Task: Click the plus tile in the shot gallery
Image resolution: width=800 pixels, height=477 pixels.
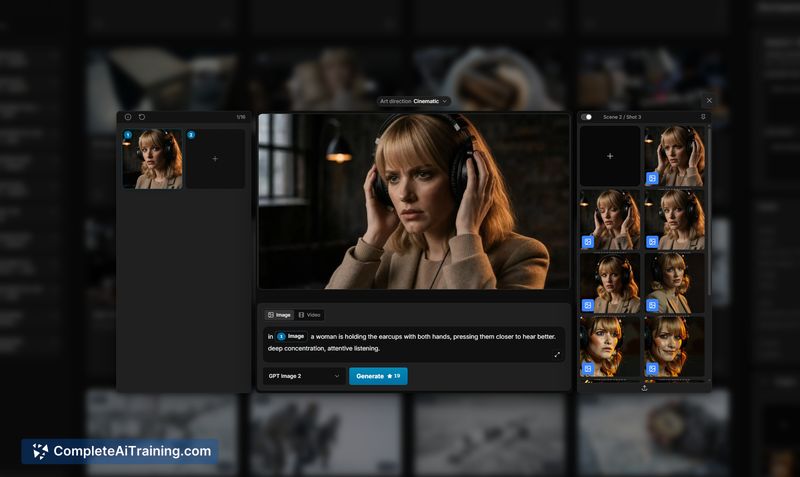Action: [x=610, y=156]
